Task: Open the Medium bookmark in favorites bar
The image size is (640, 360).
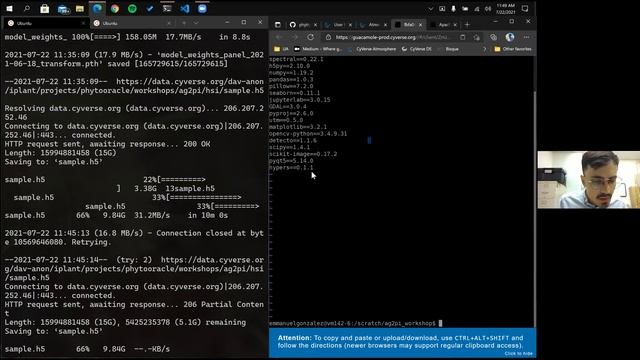Action: click(318, 49)
